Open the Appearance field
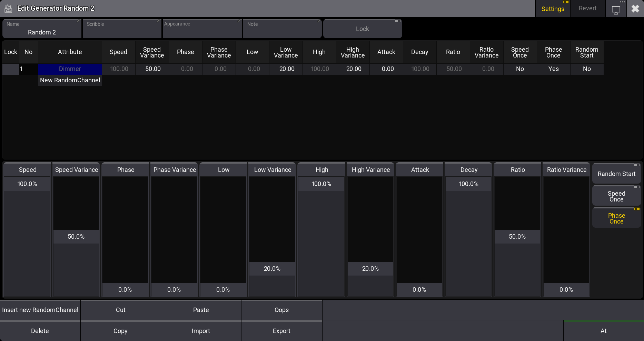Viewport: 644px width, 341px height. click(202, 29)
